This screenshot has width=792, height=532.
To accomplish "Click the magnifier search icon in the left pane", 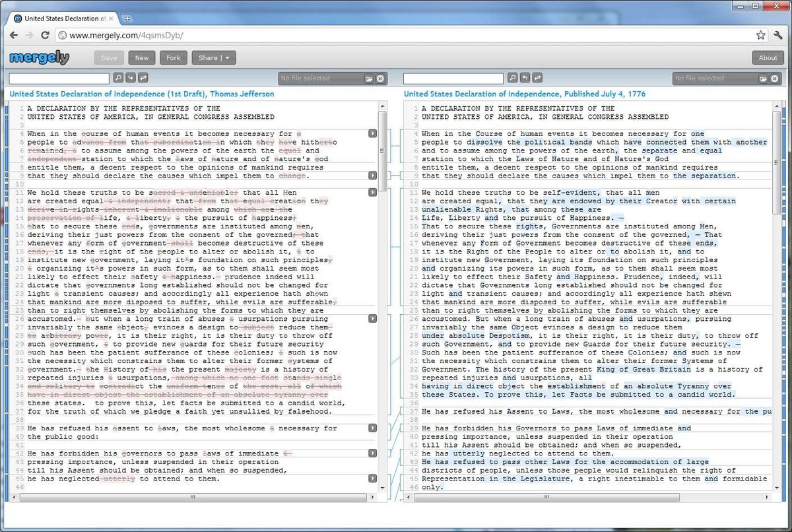I will point(119,78).
